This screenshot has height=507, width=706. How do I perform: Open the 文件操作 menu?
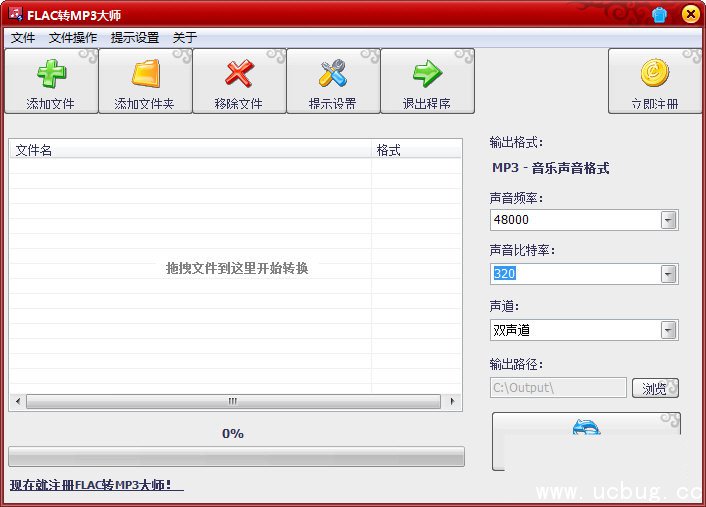(x=73, y=37)
